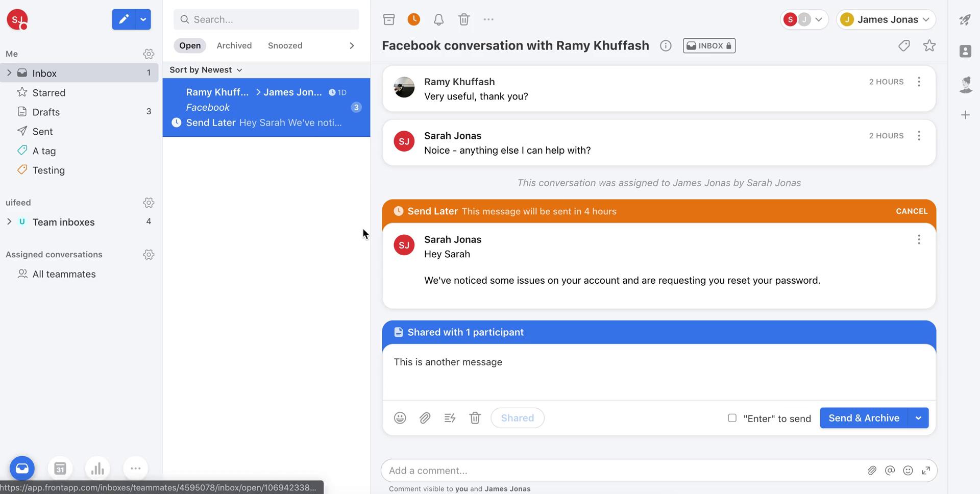980x494 pixels.
Task: Open settings gear next to Assigned conversations
Action: pos(149,255)
